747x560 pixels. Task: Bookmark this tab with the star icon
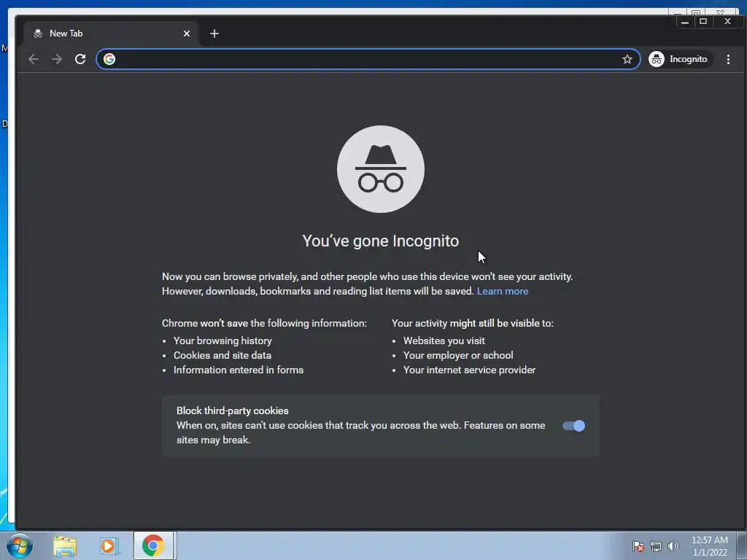click(627, 59)
